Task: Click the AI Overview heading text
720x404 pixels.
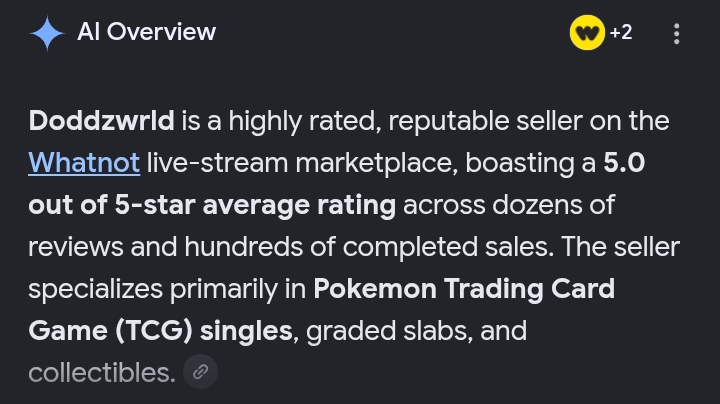Action: click(x=146, y=32)
